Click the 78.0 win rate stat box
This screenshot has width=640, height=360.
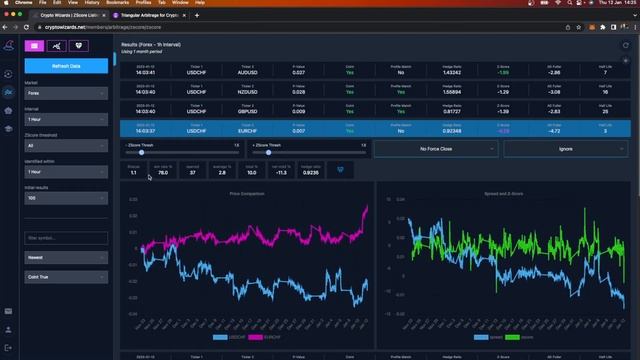pyautogui.click(x=163, y=170)
